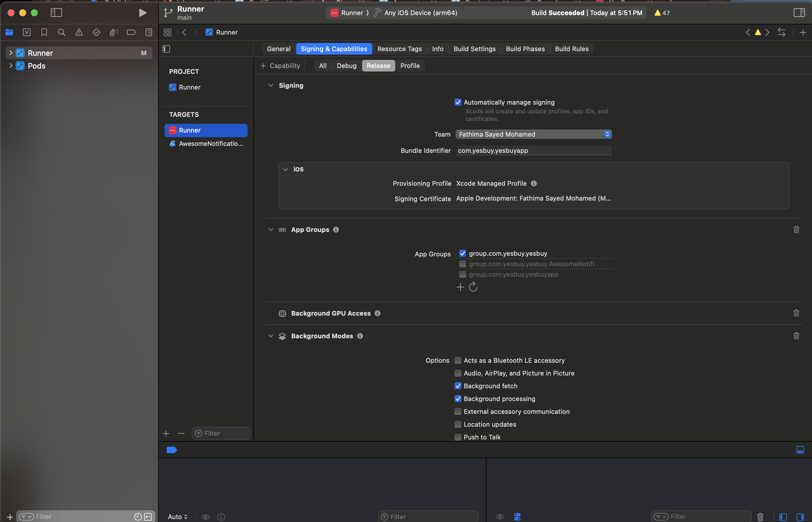Select the Debug configuration tab
Screen dimensions: 812x522
point(346,66)
